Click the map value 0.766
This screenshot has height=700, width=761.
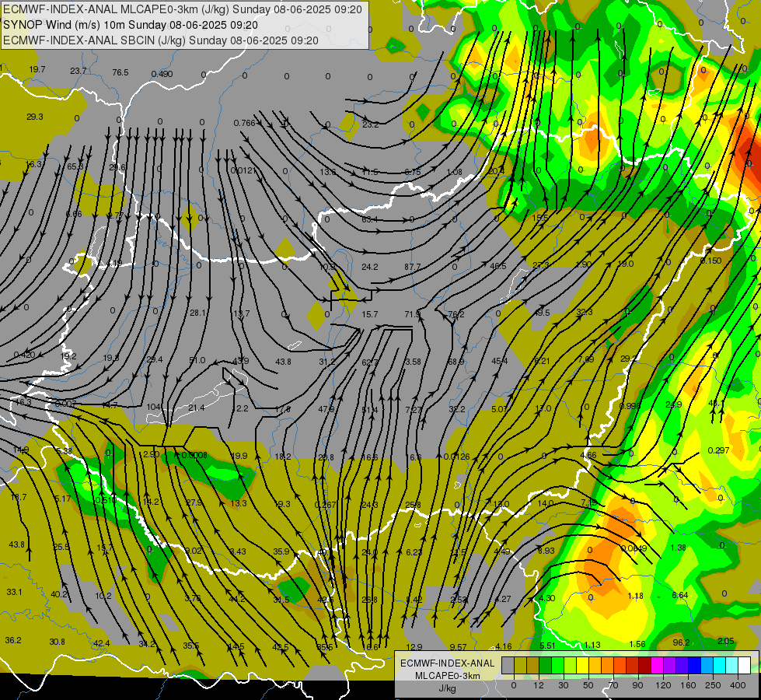pyautogui.click(x=245, y=123)
